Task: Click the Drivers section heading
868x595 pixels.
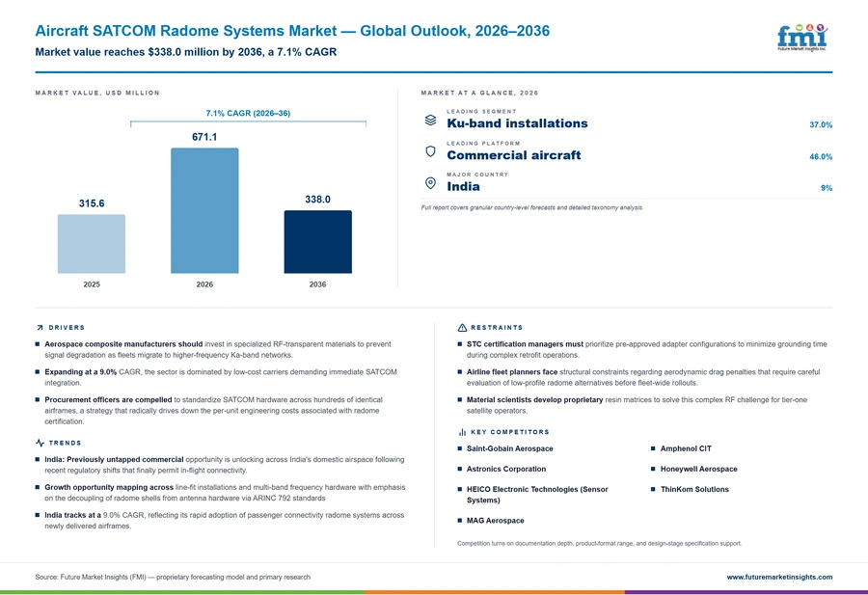Action: [x=67, y=328]
